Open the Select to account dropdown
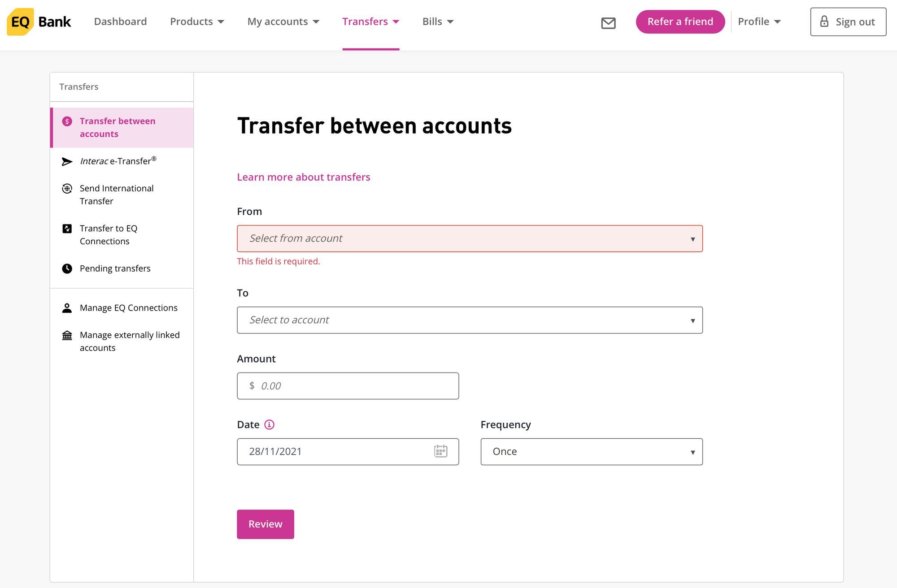The width and height of the screenshot is (897, 588). point(470,320)
